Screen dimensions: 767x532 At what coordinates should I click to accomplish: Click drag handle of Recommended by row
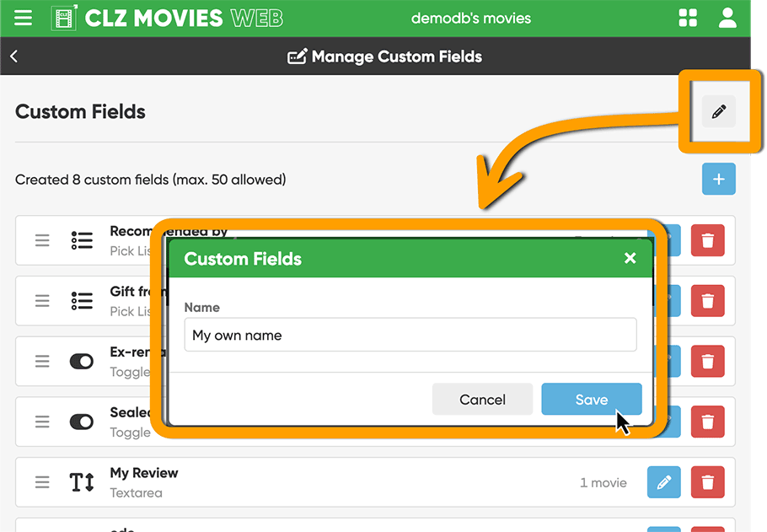click(42, 240)
